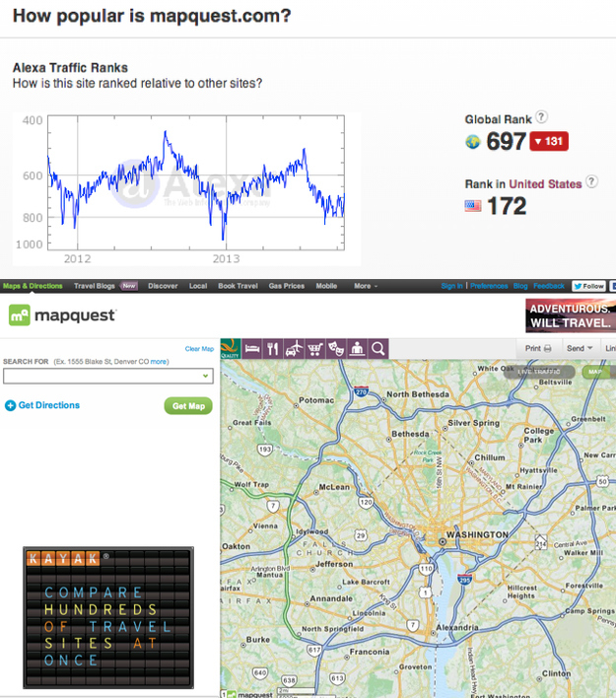The width and height of the screenshot is (616, 698).
Task: Click the help icon next to Rank in United States
Action: 591,181
